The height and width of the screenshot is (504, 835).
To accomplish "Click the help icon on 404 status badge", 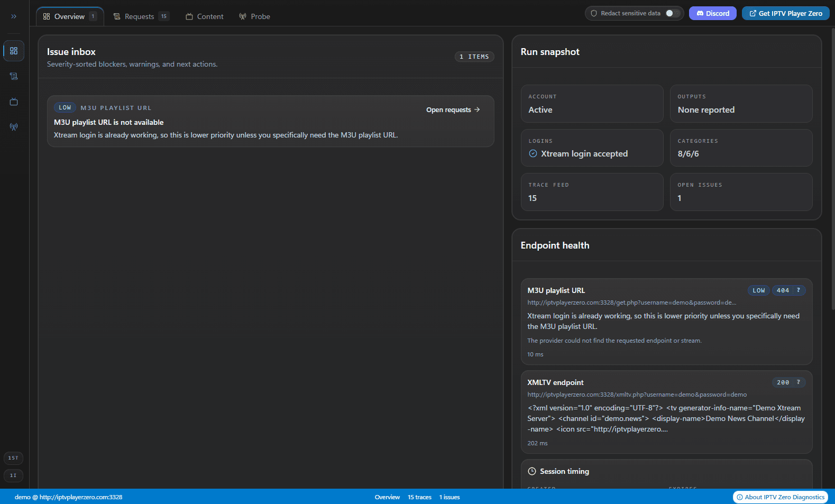I will (x=798, y=290).
